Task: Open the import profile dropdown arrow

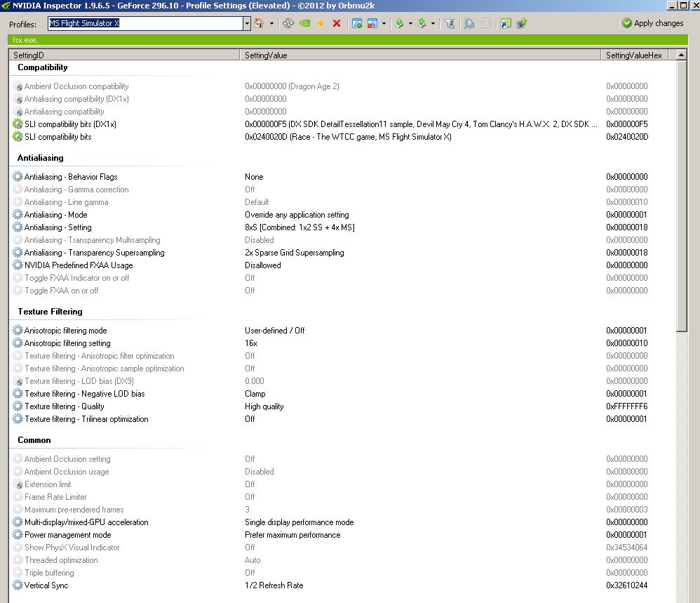Action: click(x=433, y=23)
